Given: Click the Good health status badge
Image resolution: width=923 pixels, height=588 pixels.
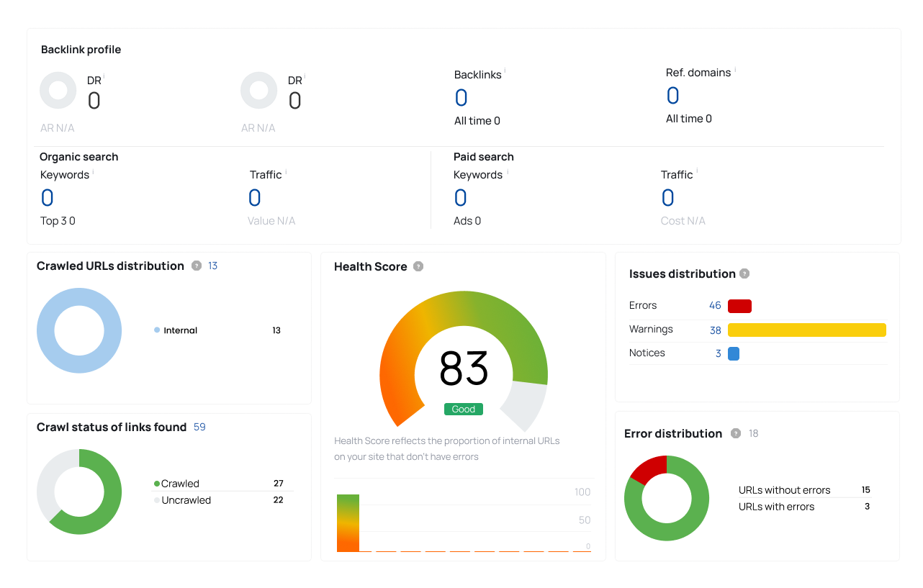Looking at the screenshot, I should [464, 409].
